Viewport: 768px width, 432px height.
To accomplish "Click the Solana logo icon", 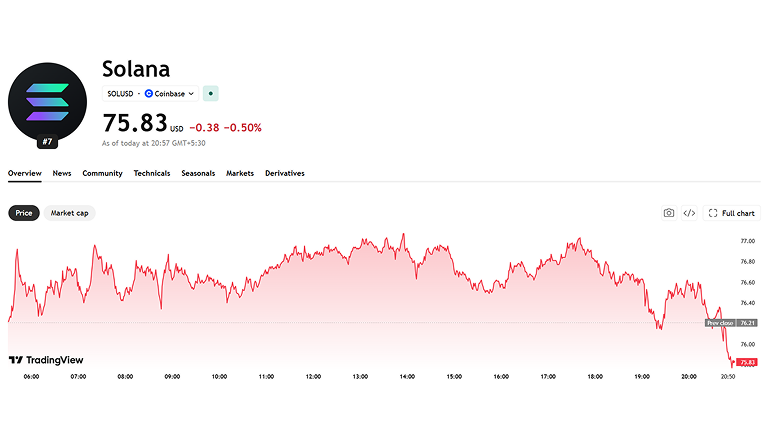I will point(48,102).
